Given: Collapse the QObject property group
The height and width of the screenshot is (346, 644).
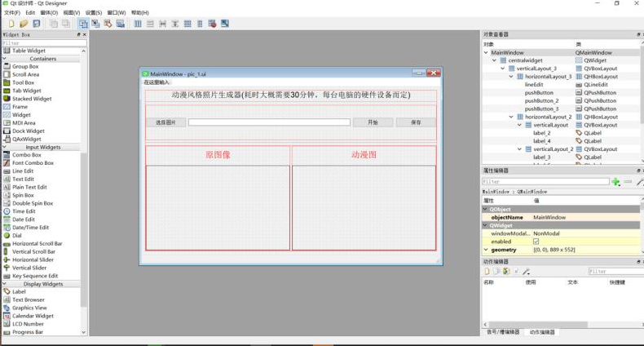Looking at the screenshot, I should pyautogui.click(x=486, y=209).
